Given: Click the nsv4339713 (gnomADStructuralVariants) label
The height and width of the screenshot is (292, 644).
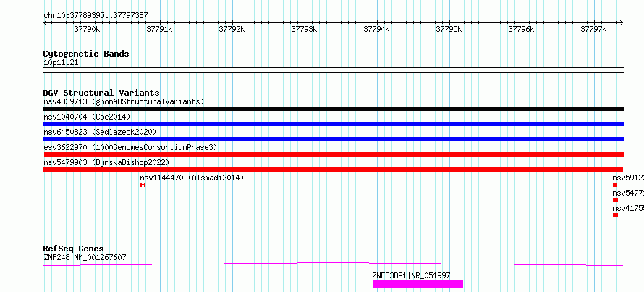Looking at the screenshot, I should (124, 101).
